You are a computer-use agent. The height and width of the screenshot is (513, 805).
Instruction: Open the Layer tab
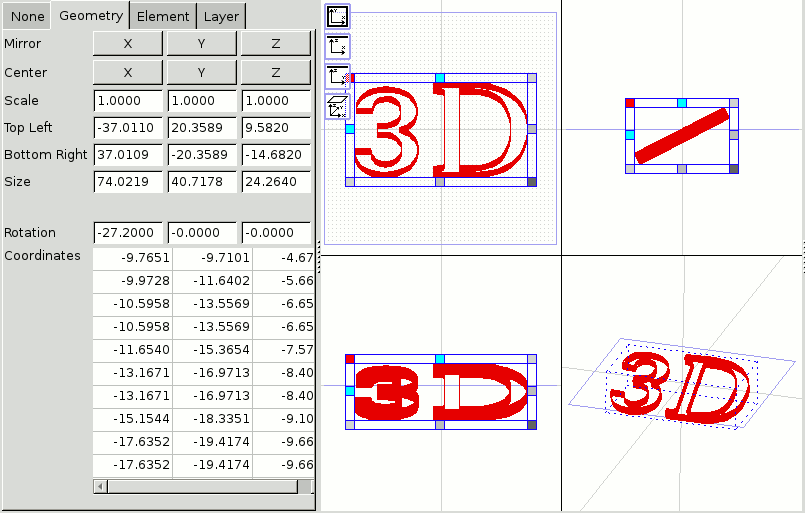(x=220, y=16)
